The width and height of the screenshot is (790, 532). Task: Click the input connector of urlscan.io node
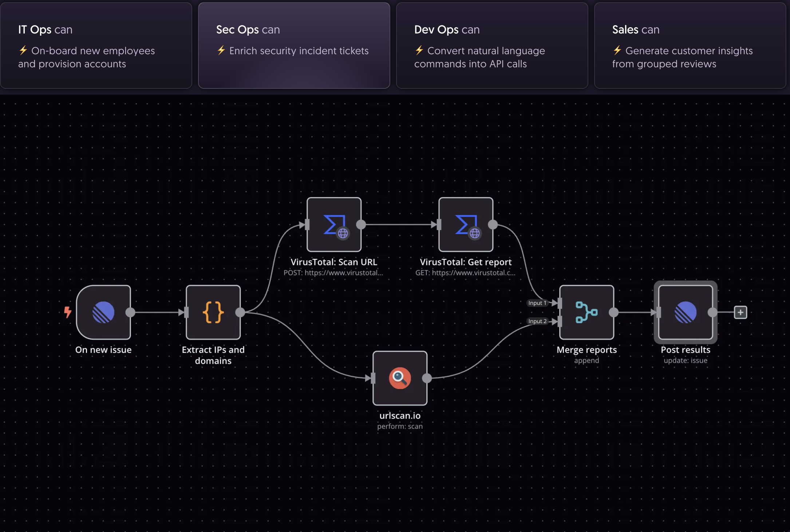pos(373,378)
